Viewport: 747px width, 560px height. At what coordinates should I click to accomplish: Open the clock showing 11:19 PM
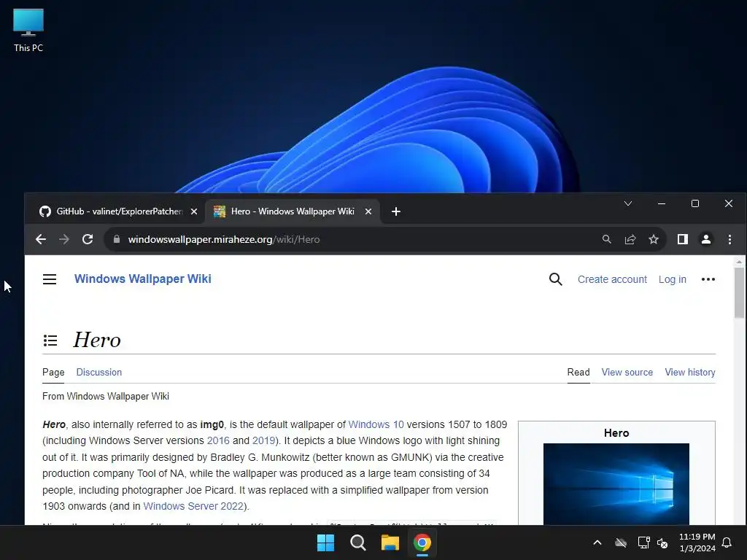point(697,542)
